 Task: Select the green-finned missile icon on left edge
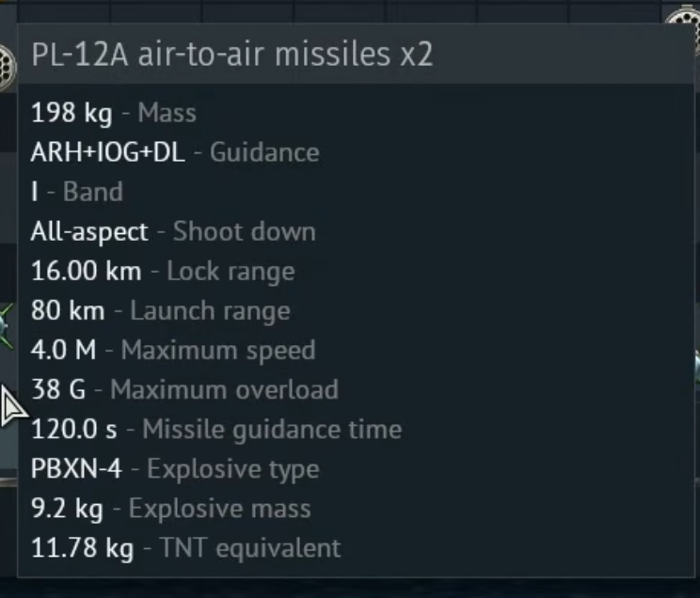coord(7,324)
